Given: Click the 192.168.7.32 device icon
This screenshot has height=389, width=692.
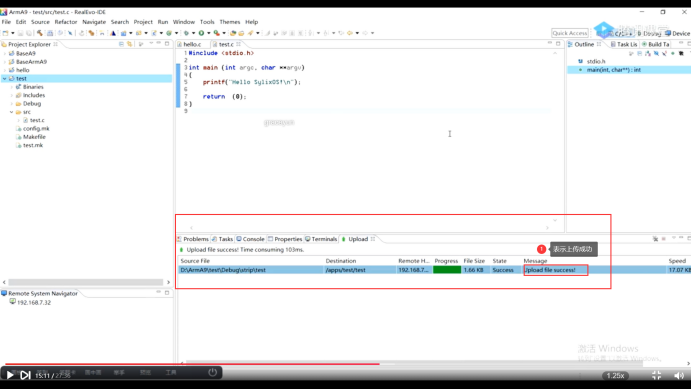Looking at the screenshot, I should coord(12,302).
